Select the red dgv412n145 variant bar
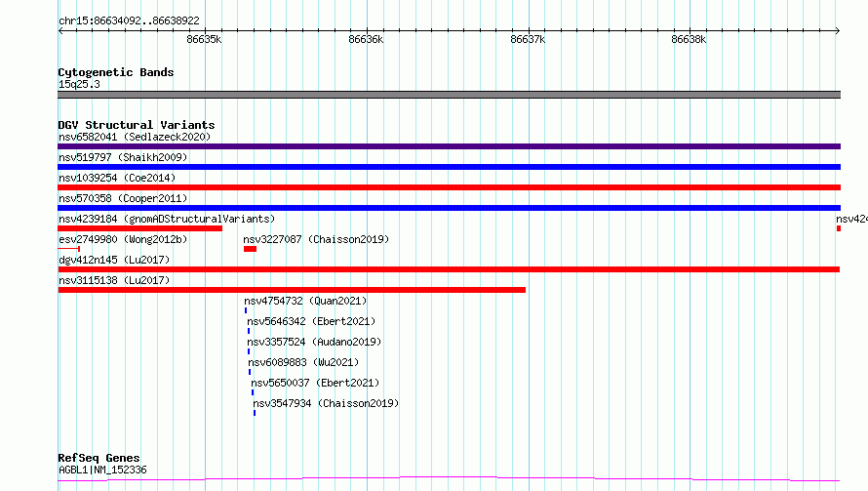Viewport: 868px width, 491px height. pos(449,269)
